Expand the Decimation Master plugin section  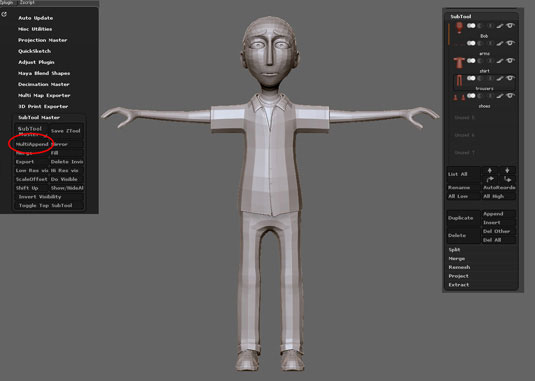pos(44,84)
